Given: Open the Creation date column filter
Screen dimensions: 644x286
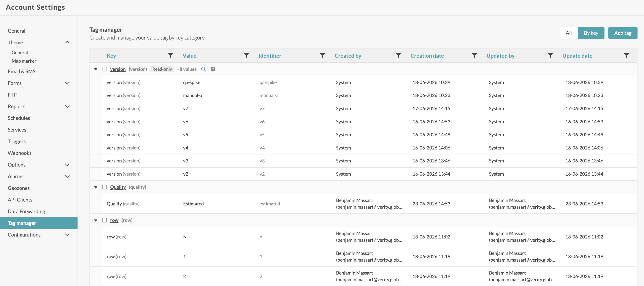Looking at the screenshot, I should 474,56.
